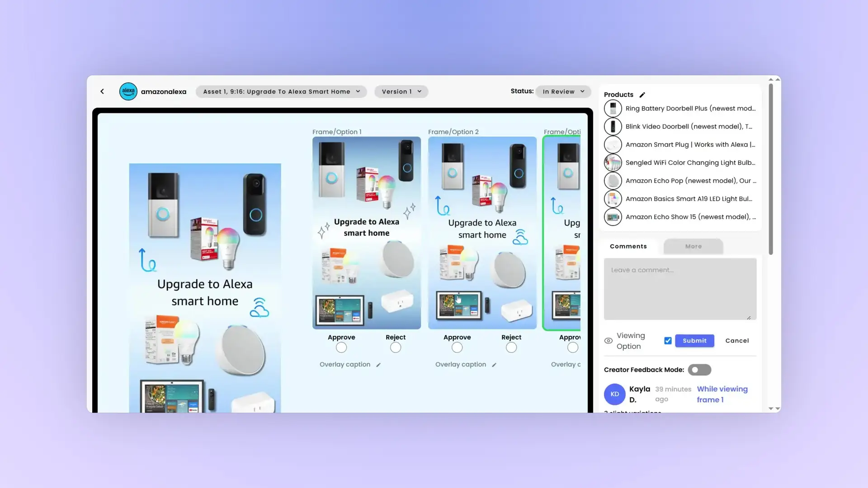Click the back arrow at top left
This screenshot has height=488, width=868.
click(x=102, y=91)
